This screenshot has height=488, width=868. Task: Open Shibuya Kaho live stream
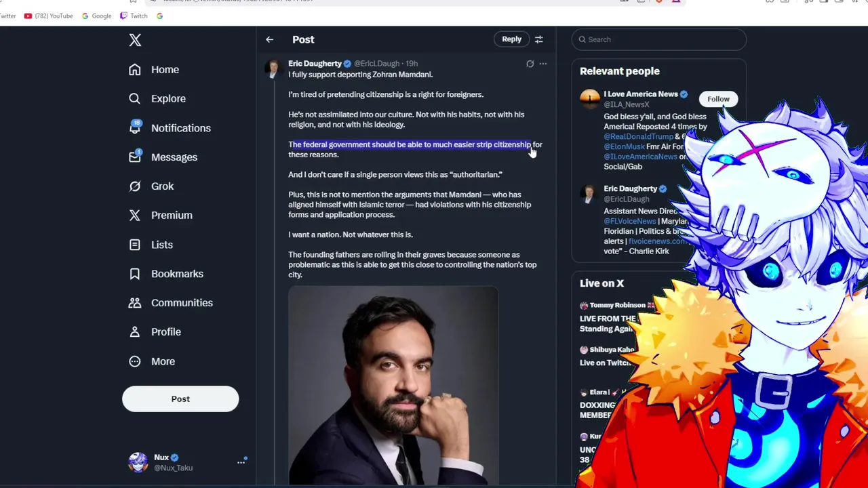tap(607, 356)
